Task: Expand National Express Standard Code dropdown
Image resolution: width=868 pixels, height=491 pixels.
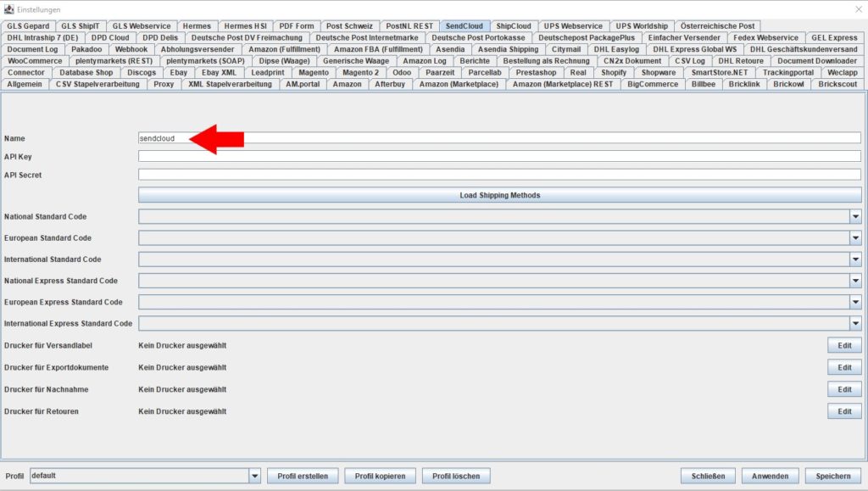Action: (x=855, y=282)
